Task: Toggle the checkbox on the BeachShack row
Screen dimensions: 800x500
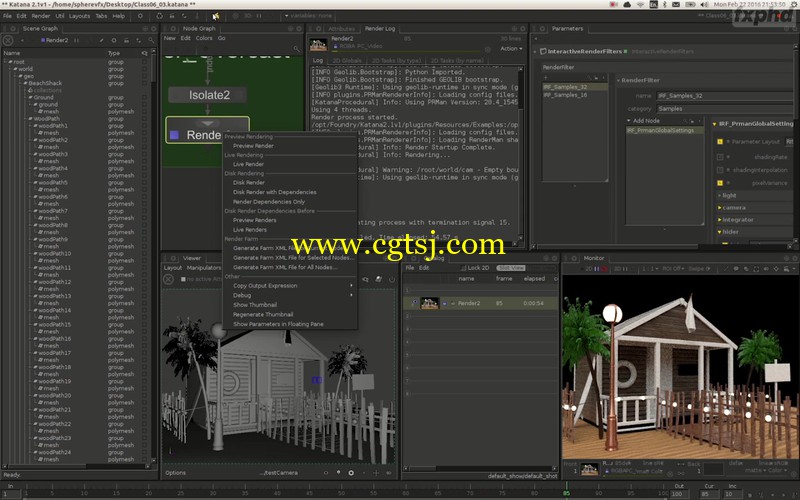Action: point(145,83)
